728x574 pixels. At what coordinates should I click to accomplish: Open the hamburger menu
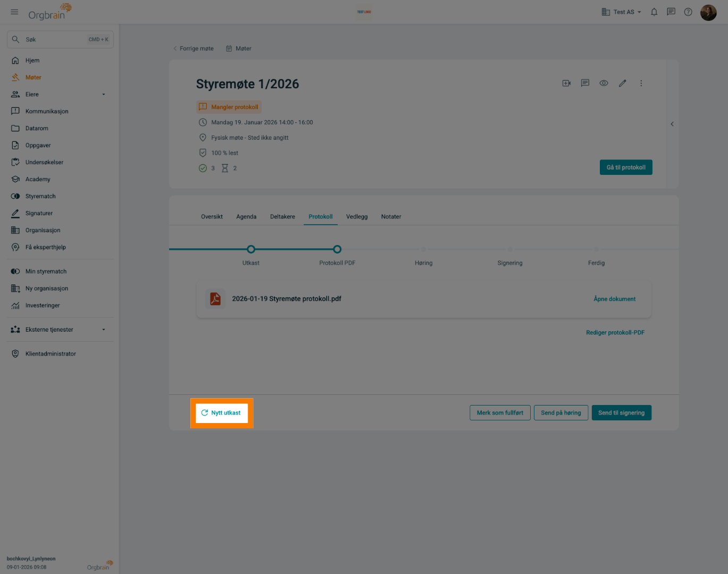tap(14, 12)
